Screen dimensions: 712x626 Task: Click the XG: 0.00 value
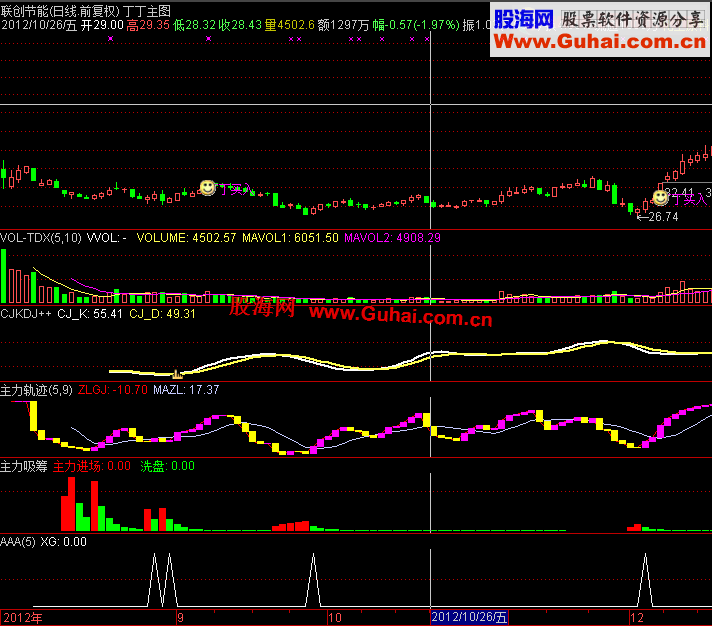[64, 542]
